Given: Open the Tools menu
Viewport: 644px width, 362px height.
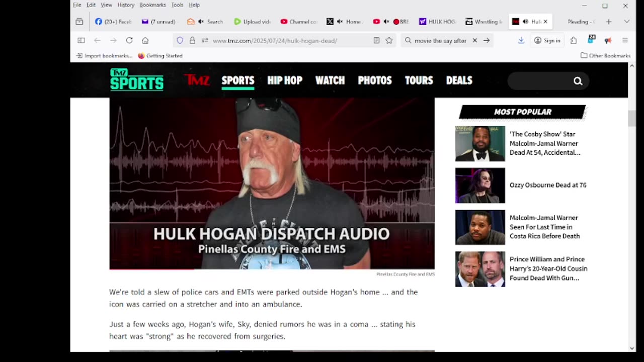Looking at the screenshot, I should pyautogui.click(x=177, y=5).
